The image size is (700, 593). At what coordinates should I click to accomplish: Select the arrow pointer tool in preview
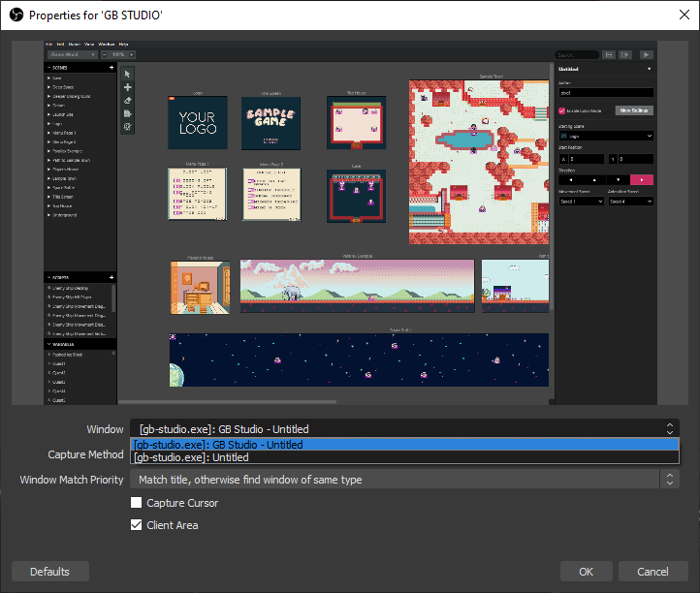tap(128, 74)
